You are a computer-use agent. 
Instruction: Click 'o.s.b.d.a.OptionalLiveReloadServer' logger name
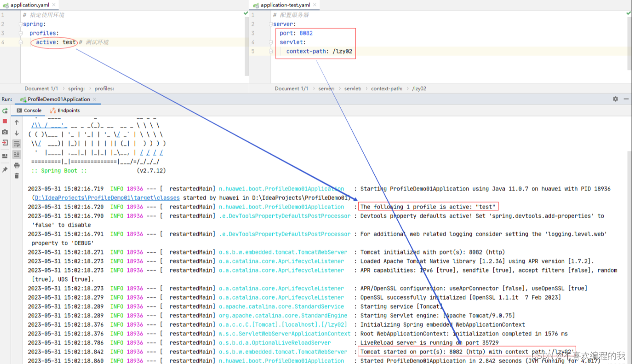coord(275,343)
